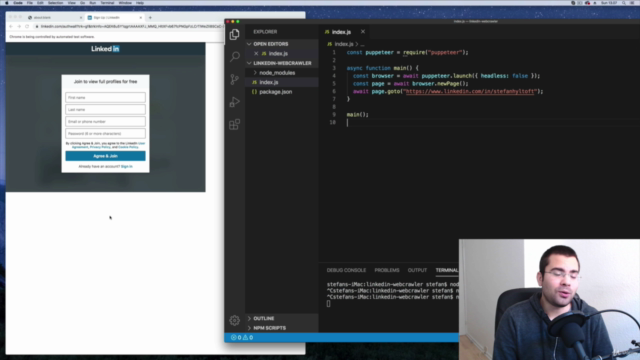The width and height of the screenshot is (640, 360).
Task: Open the Manage gear icon in VS Code
Action: coord(234,320)
